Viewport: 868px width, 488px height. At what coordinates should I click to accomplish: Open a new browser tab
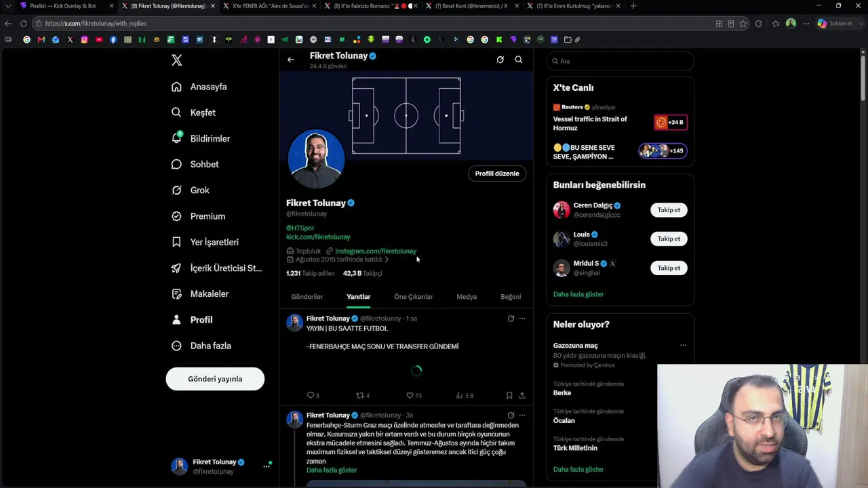coord(633,6)
